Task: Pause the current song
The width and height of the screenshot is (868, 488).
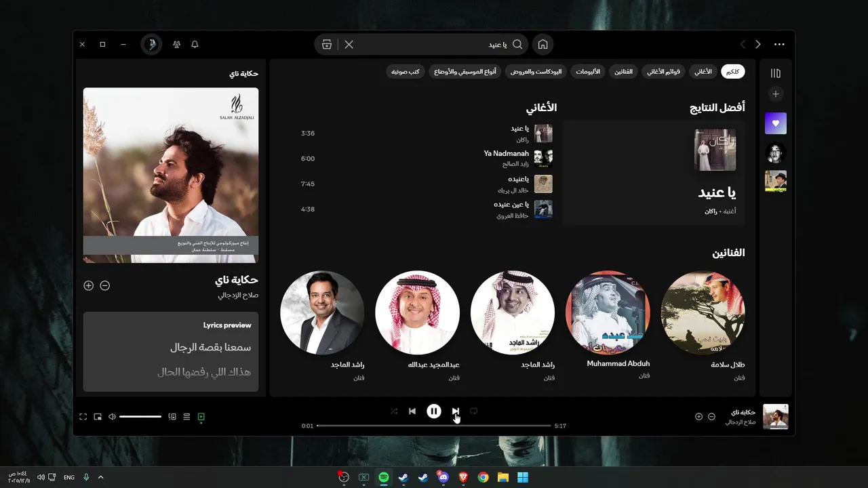Action: [434, 411]
